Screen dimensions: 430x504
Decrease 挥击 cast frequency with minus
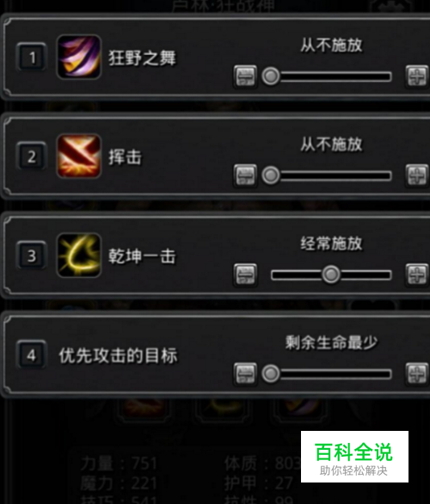click(x=246, y=175)
